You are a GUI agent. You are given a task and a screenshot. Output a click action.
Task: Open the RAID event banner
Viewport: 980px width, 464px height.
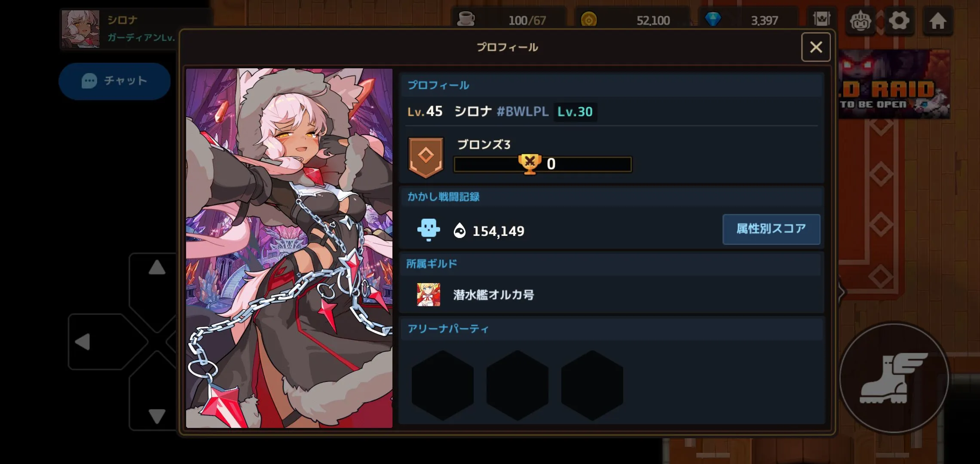894,84
